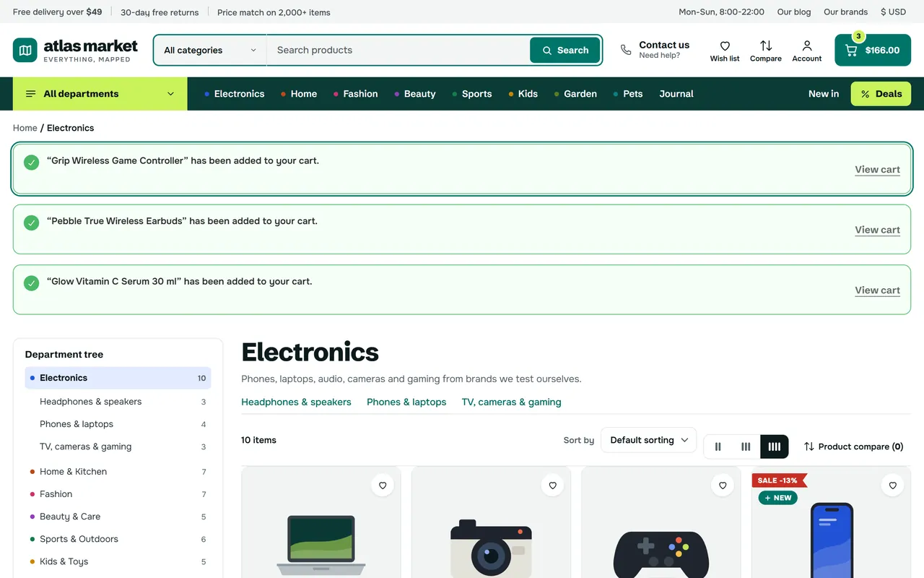Viewport: 924px width, 578px height.
Task: Switch to two-column grid view
Action: [x=718, y=447]
